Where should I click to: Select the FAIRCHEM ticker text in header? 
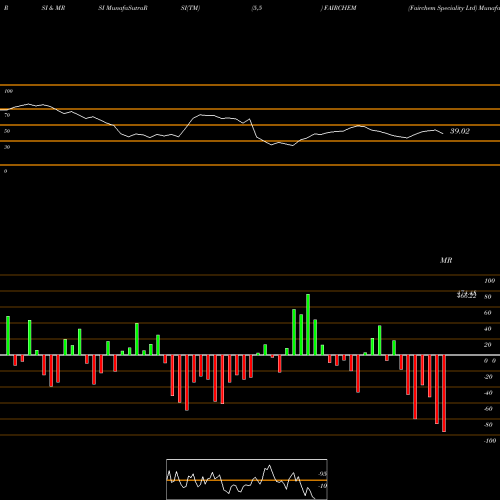pos(340,8)
